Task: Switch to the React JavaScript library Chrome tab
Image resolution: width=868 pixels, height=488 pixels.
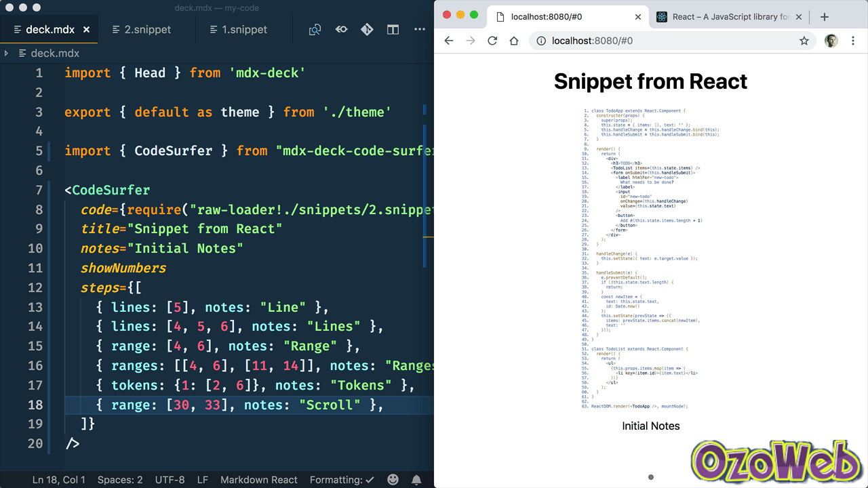Action: pyautogui.click(x=729, y=17)
